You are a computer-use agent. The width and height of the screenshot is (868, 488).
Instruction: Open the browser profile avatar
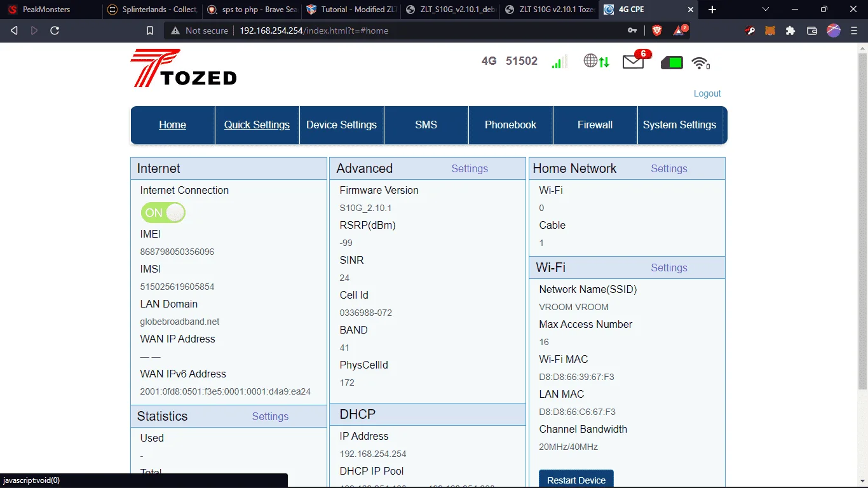(834, 30)
